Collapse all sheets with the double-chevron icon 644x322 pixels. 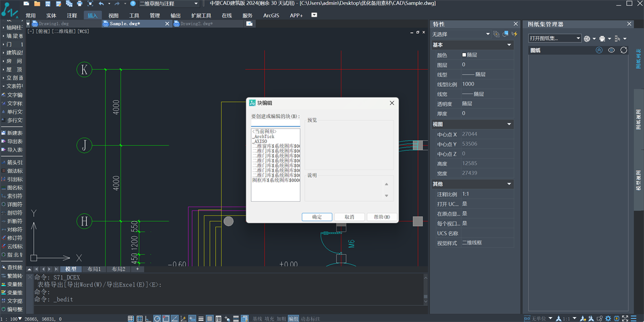[599, 50]
